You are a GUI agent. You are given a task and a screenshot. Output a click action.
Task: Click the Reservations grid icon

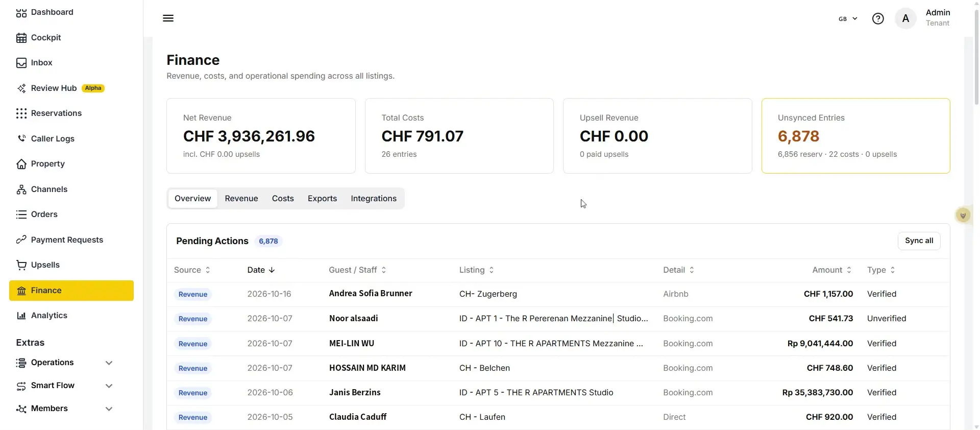click(x=21, y=113)
